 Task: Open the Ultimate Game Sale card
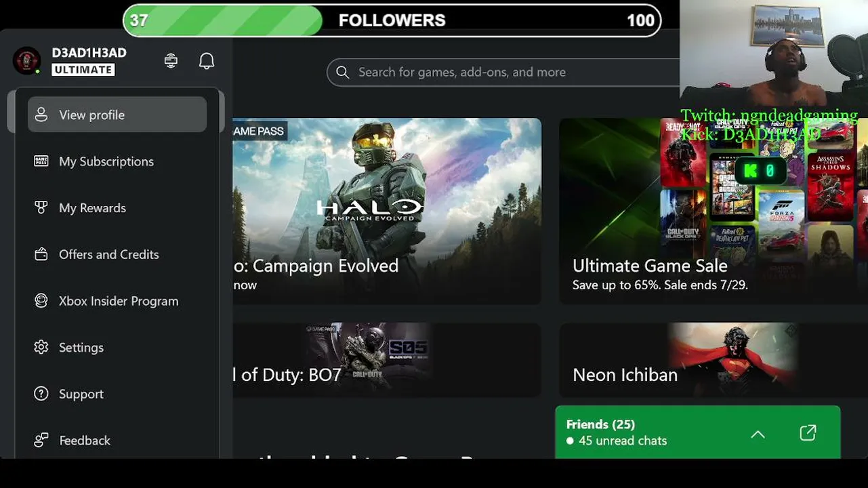point(713,211)
